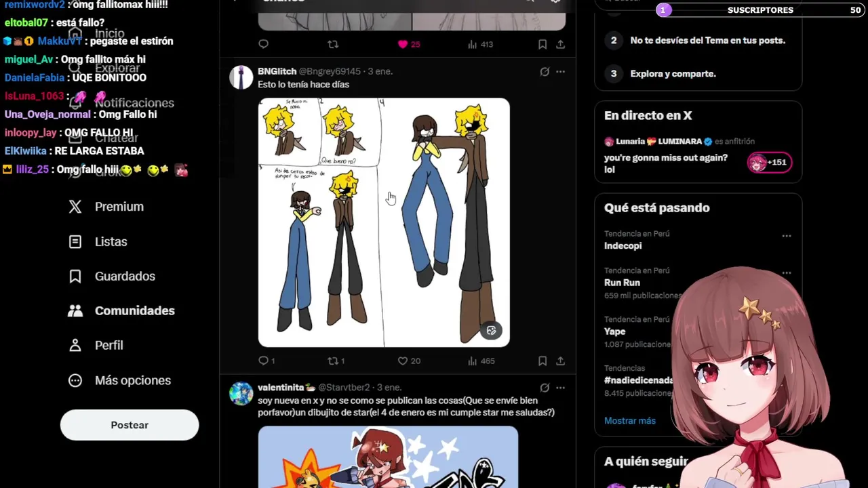The width and height of the screenshot is (868, 488).
Task: Open Grok icon on valentinita's post
Action: click(545, 388)
